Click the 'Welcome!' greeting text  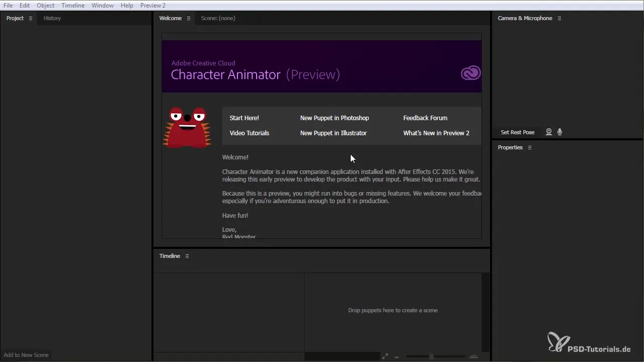point(235,157)
